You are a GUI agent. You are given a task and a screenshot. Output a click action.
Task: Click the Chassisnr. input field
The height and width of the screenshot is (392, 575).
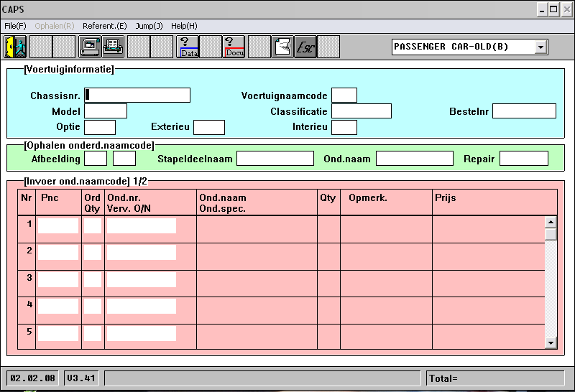pyautogui.click(x=137, y=95)
